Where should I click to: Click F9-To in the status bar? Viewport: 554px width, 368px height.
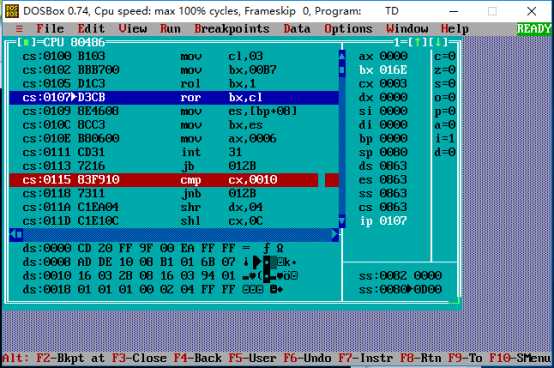coord(465,358)
